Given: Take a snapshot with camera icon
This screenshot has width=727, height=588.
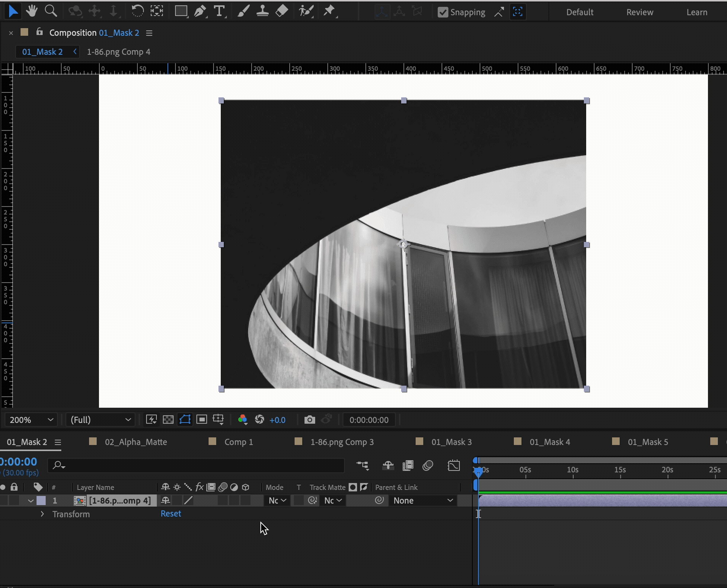Looking at the screenshot, I should click(x=309, y=420).
